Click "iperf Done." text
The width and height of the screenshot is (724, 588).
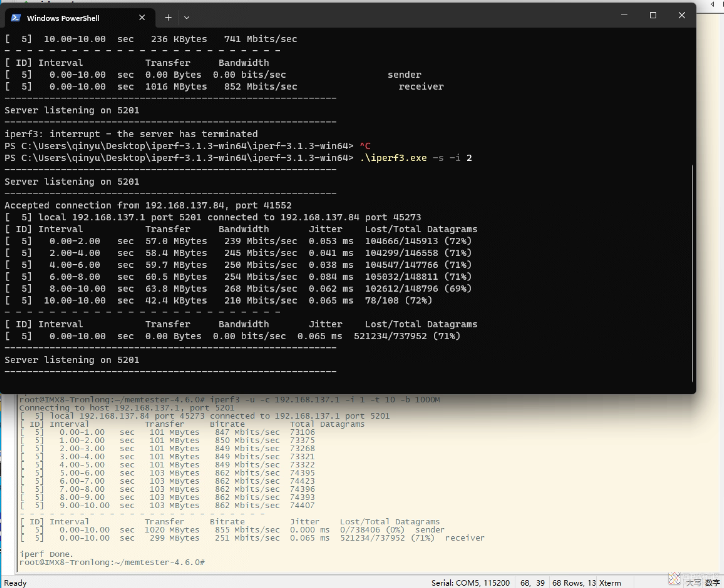(46, 554)
